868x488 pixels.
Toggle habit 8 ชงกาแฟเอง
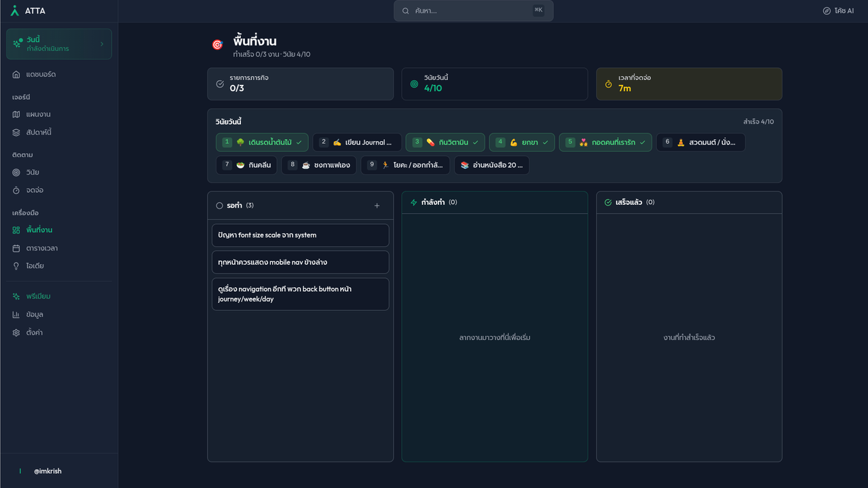[319, 166]
